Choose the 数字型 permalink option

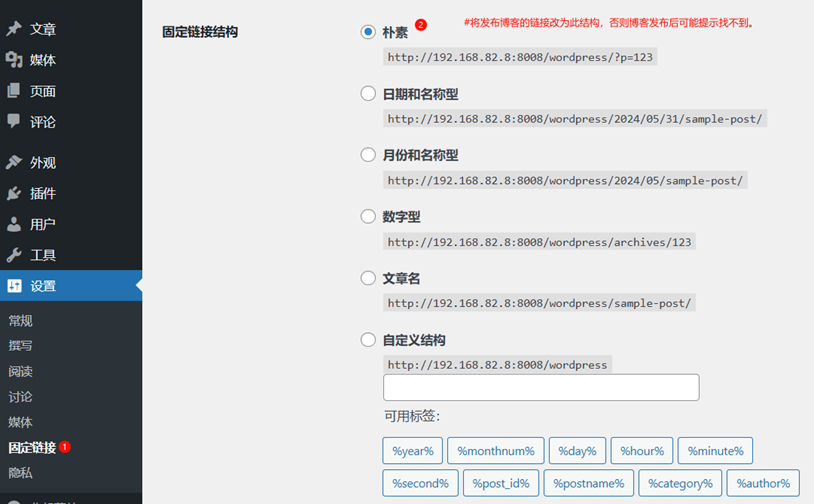click(x=368, y=216)
